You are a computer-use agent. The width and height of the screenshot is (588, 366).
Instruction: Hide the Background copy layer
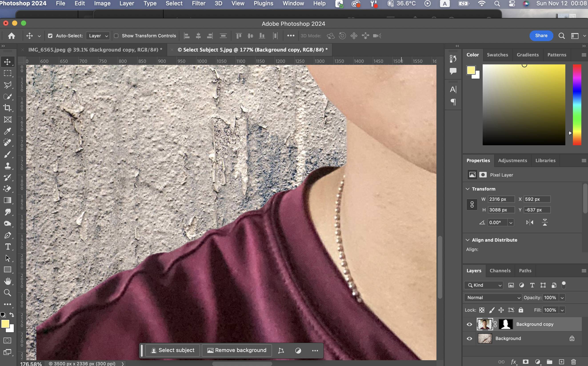[x=469, y=324]
